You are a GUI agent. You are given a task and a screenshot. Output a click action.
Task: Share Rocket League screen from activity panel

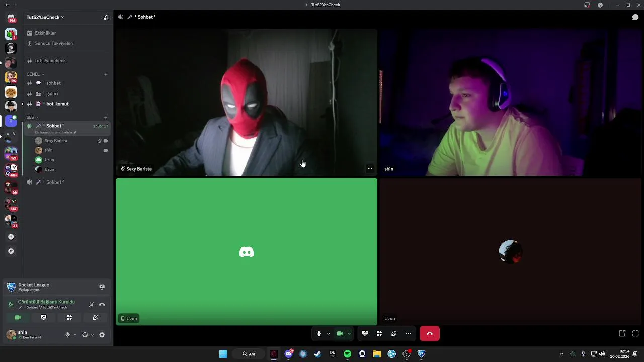[x=102, y=287]
